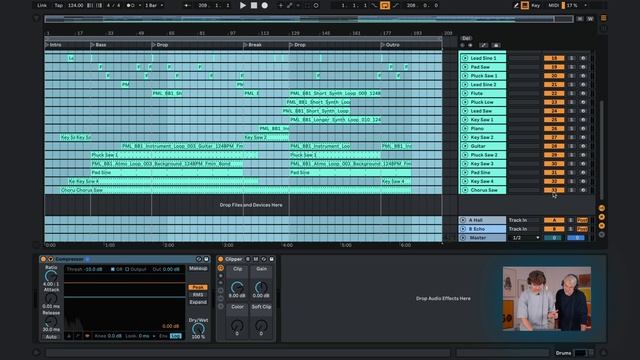640x360 pixels.
Task: Collapse the Compressor device with triangle
Action: tap(51, 259)
